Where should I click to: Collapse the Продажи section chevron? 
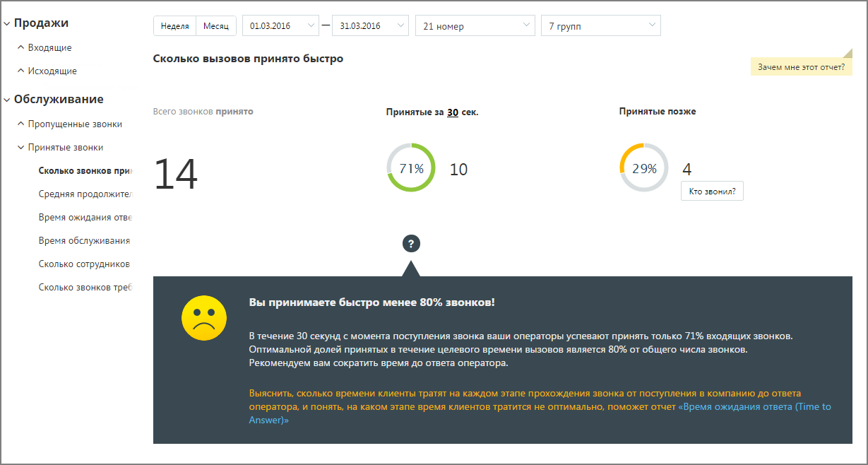7,23
